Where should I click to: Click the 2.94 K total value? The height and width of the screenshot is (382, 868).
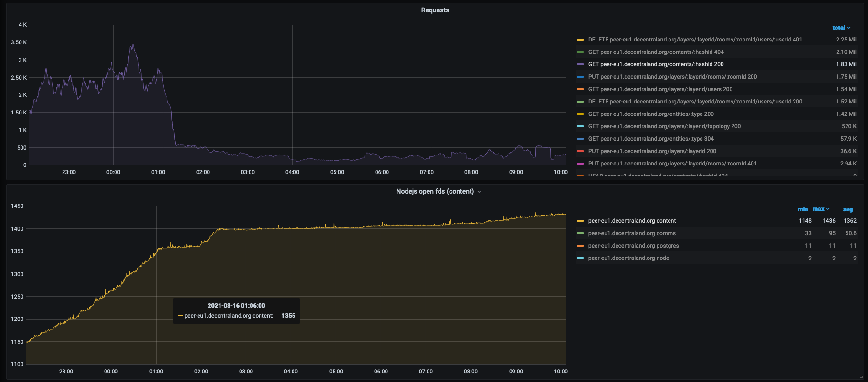(848, 164)
